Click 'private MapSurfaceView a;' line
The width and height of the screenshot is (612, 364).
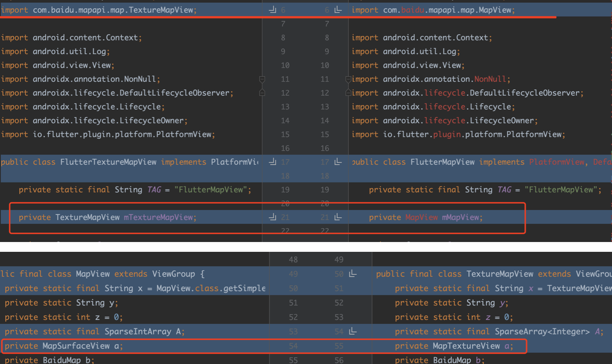tap(64, 346)
